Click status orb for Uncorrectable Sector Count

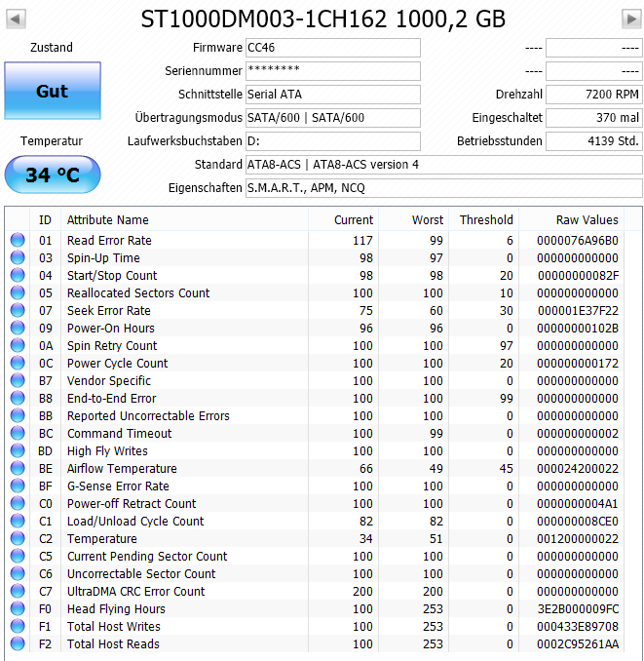click(18, 573)
